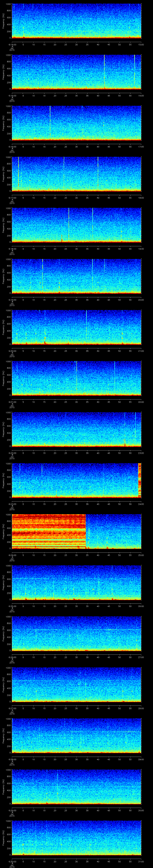Click 'Frequency (Hz)' axis label of 6:14:00 panel
The width and height of the screenshot is (153, 868).
point(3,21)
